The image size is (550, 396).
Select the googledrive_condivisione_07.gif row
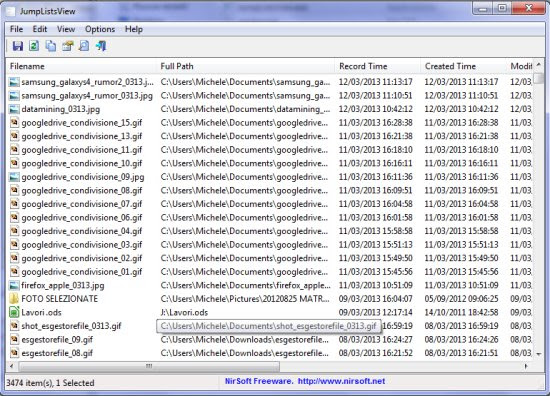click(x=269, y=204)
